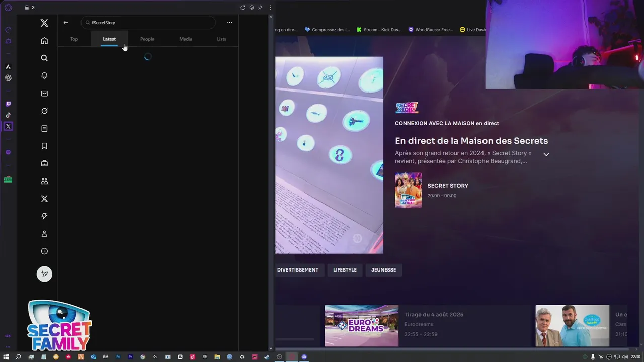
Task: Open panel header vertical dots menu
Action: click(x=270, y=8)
